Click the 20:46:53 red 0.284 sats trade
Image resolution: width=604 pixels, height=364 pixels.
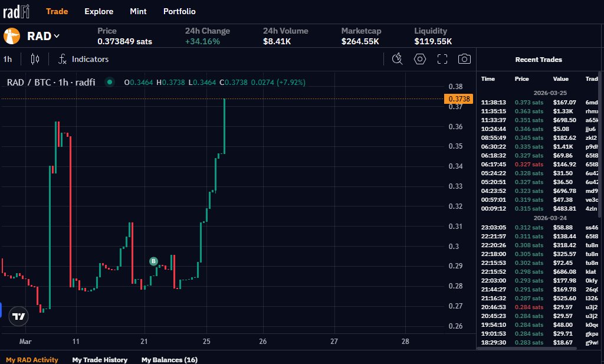[x=539, y=307]
